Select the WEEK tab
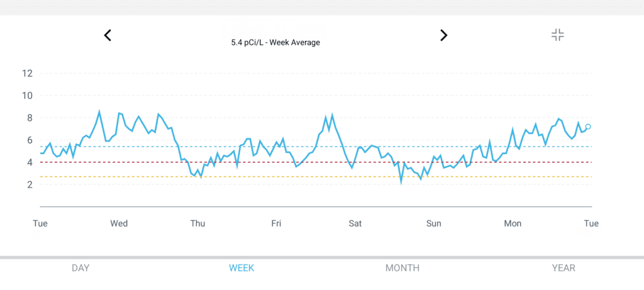 pos(241,268)
